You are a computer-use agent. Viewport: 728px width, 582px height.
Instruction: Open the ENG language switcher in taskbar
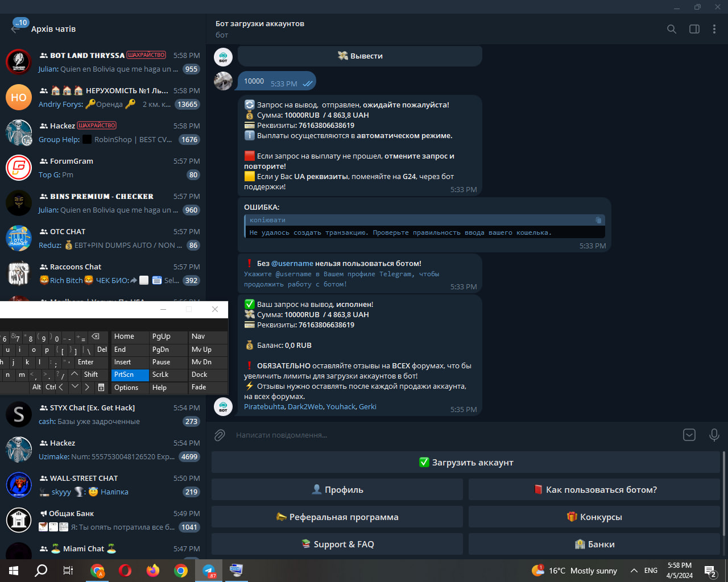click(651, 571)
